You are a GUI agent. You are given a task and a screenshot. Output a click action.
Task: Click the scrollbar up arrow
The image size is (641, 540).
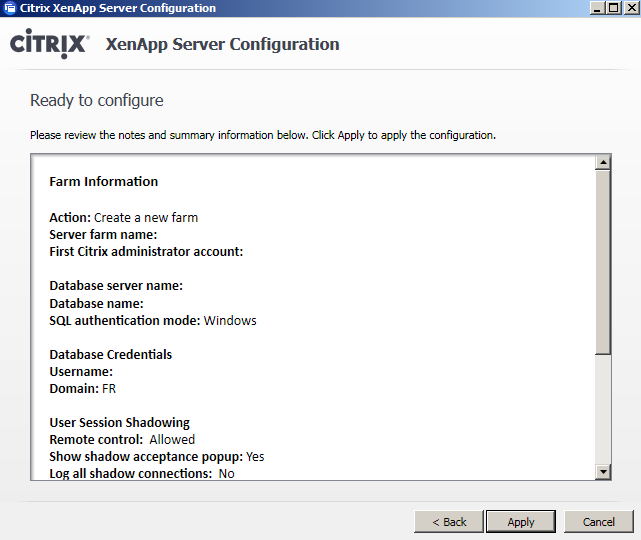click(x=603, y=163)
